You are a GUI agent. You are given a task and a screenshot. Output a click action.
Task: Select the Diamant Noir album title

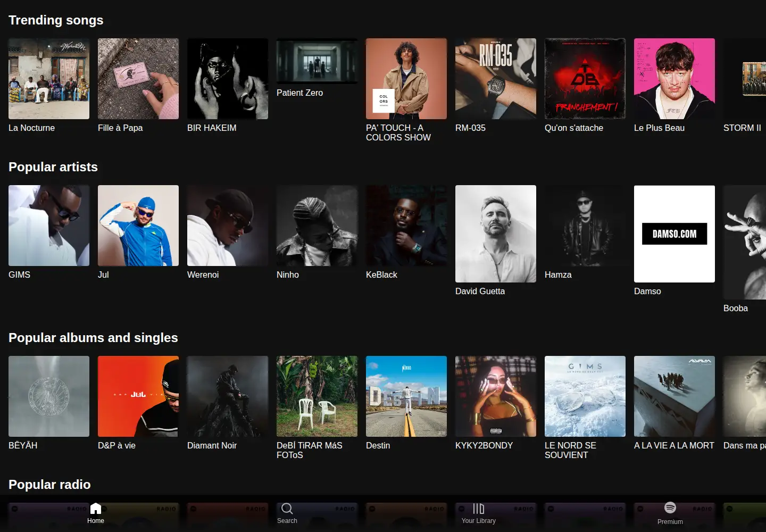point(212,445)
